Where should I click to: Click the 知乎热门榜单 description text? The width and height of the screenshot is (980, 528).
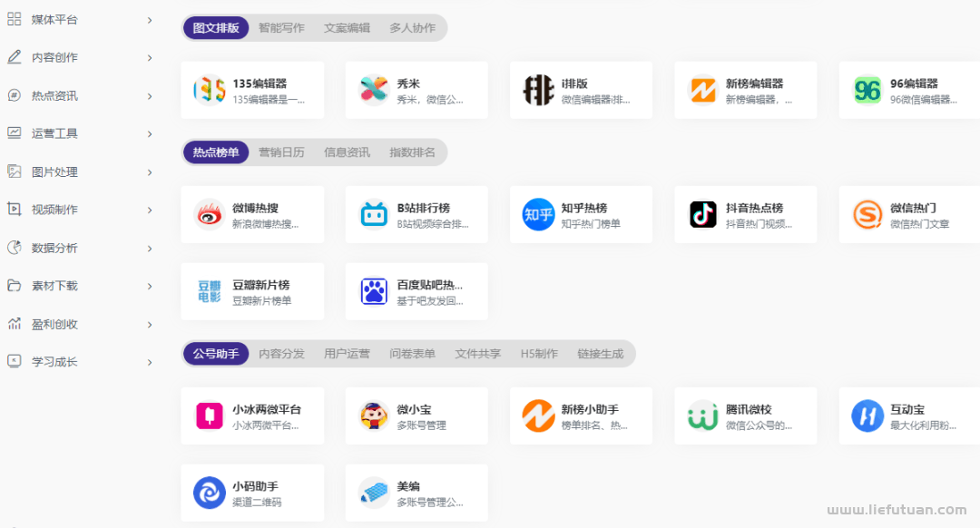click(x=590, y=223)
